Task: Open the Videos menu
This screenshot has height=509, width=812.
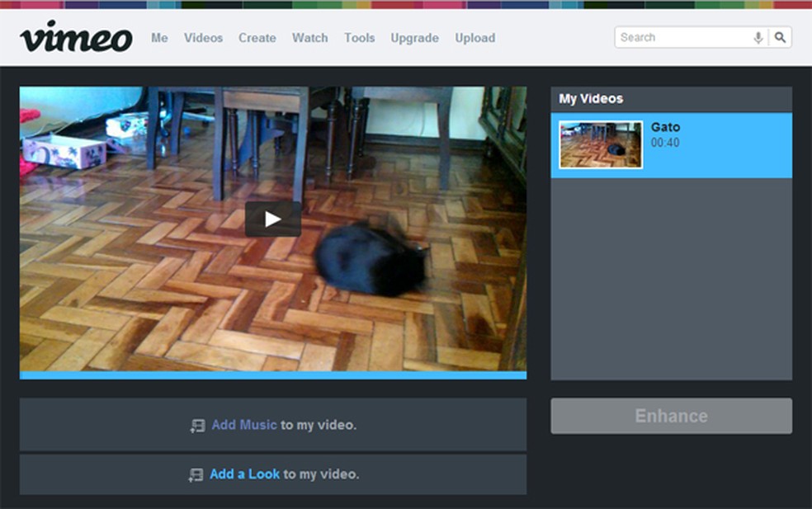Action: [x=203, y=38]
